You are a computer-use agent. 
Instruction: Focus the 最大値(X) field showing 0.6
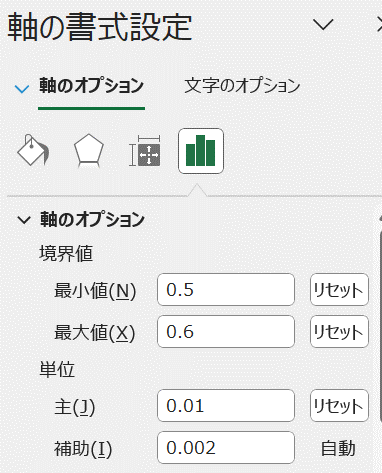[x=226, y=332]
